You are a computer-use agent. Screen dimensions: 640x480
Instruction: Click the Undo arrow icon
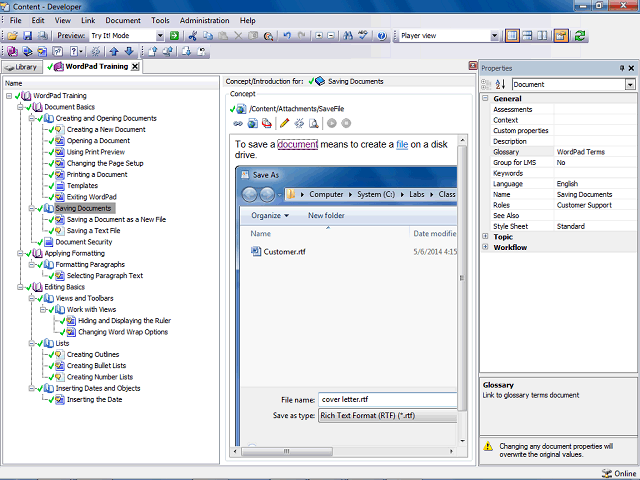[287, 36]
